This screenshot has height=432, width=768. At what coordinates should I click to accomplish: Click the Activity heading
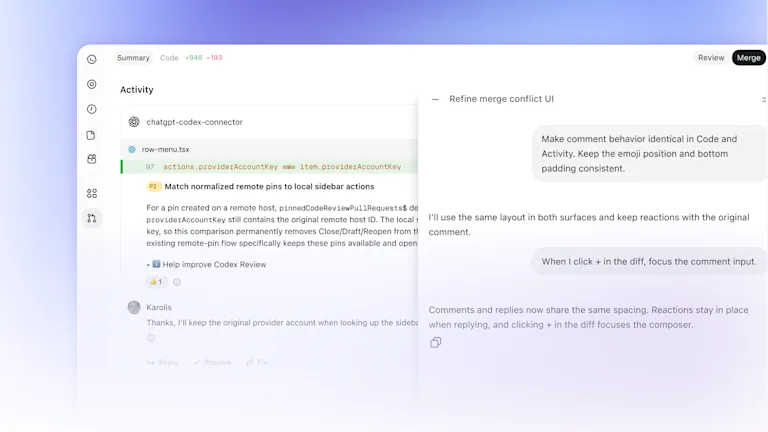pyautogui.click(x=137, y=90)
